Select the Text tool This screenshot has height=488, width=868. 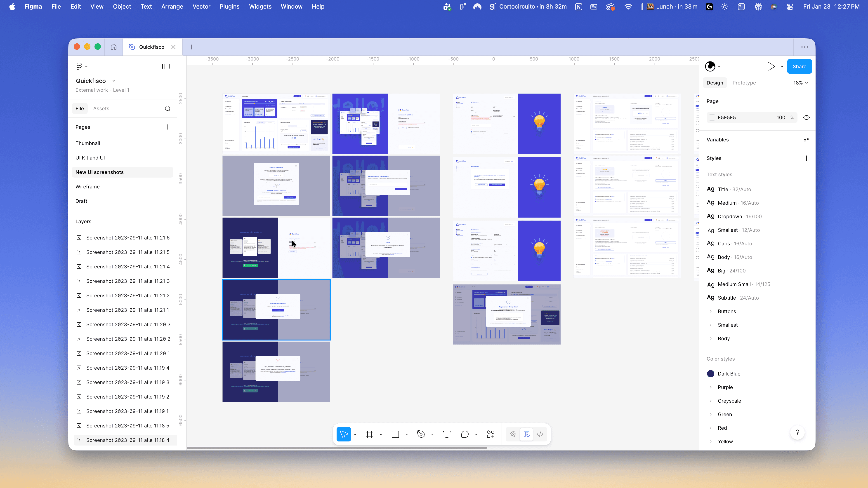(447, 434)
